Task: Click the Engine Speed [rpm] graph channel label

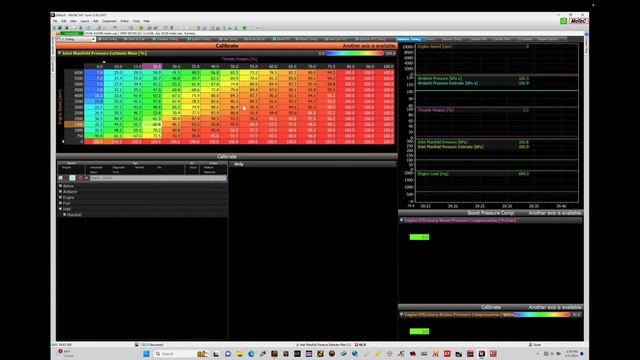Action: tap(434, 47)
